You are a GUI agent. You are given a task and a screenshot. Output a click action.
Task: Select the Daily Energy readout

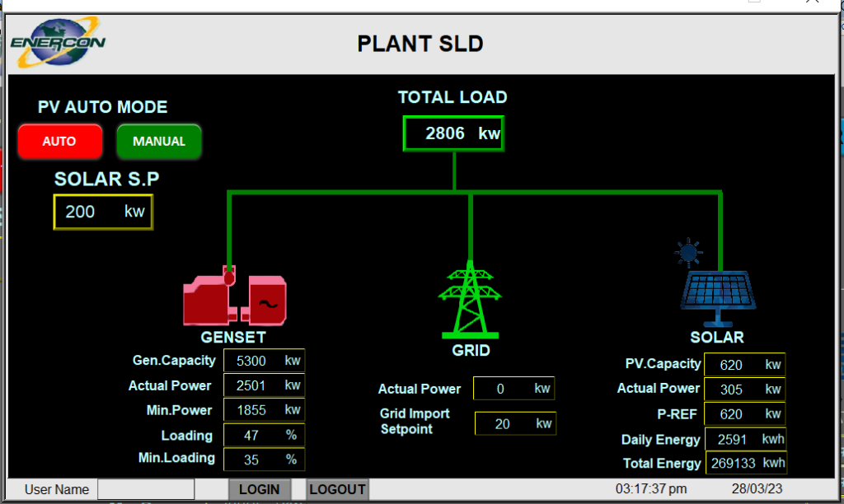click(x=744, y=439)
